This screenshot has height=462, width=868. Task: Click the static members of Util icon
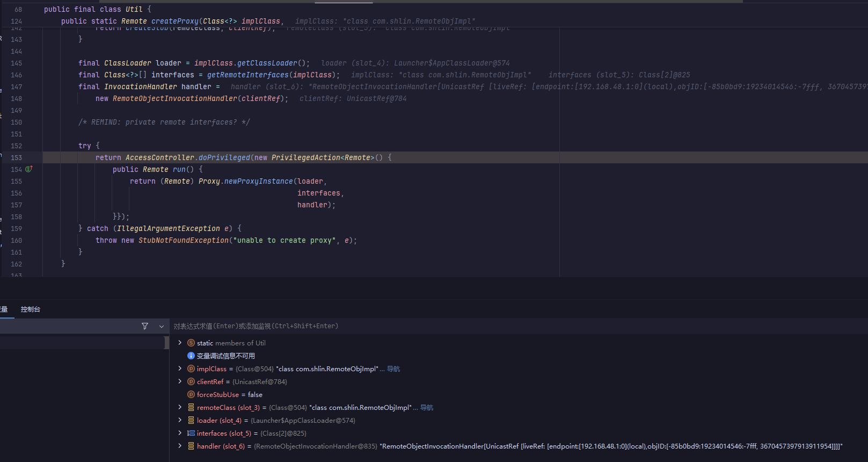191,343
